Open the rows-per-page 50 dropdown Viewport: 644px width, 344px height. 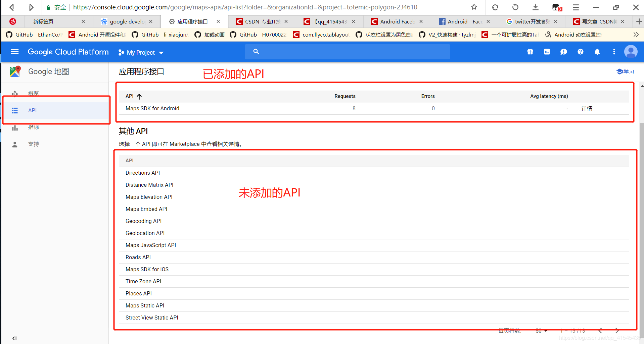tap(541, 331)
